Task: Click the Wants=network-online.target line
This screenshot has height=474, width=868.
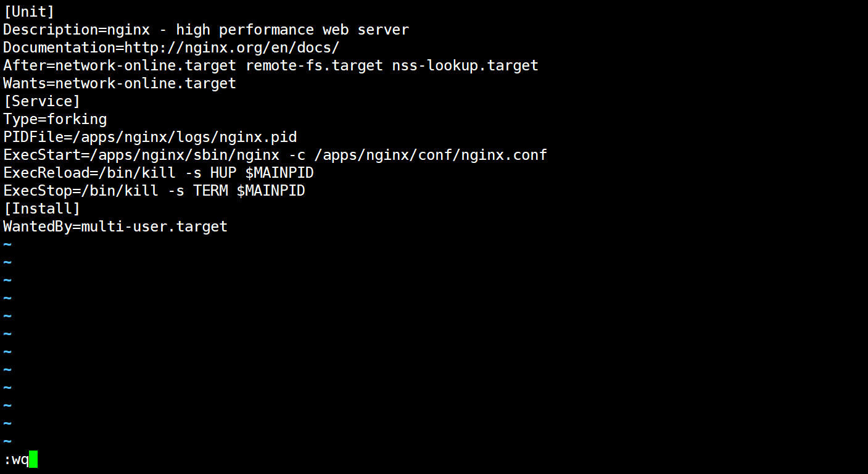Action: click(120, 83)
